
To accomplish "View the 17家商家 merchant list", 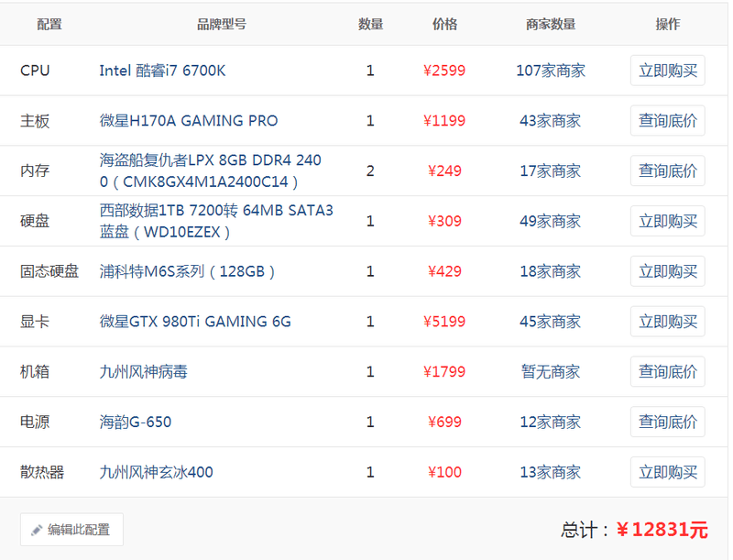I will pos(551,170).
